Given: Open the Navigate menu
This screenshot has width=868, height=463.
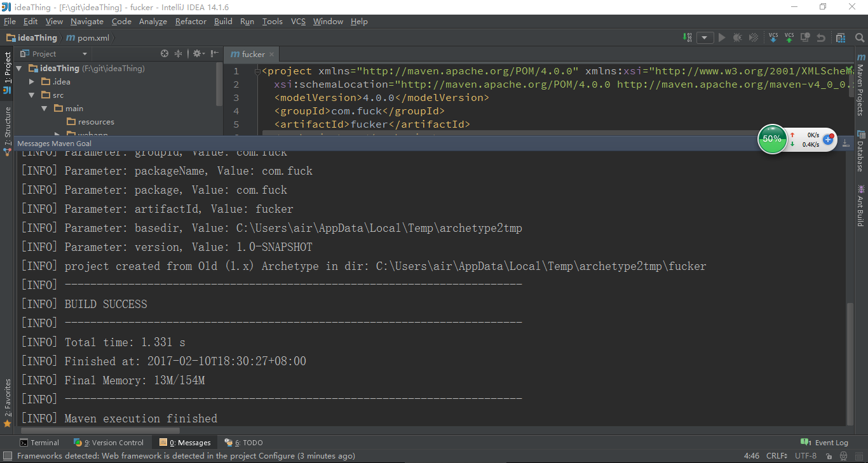Looking at the screenshot, I should coord(87,21).
